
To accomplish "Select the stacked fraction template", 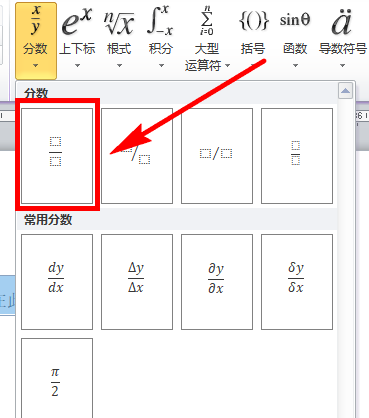I will (x=57, y=156).
